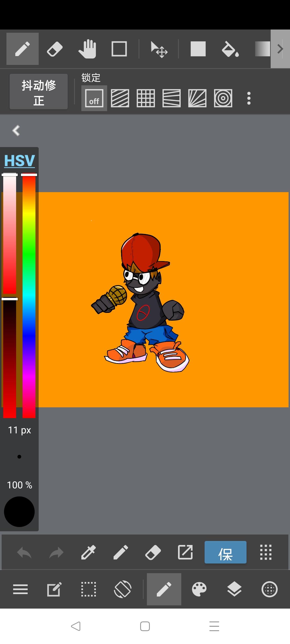This screenshot has height=644, width=290.
Task: Select the paint bucket fill tool
Action: coord(230,49)
